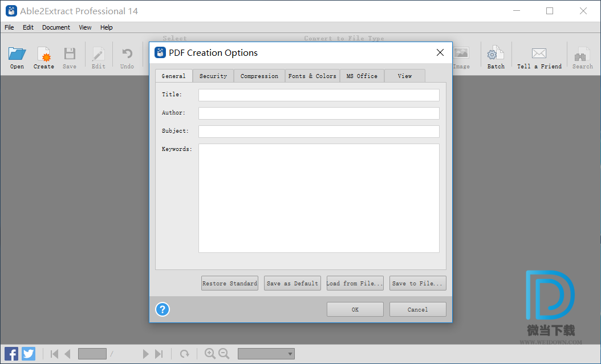Screen dimensions: 601x364
Task: Open the zoom level dropdown in status bar
Action: pos(266,354)
